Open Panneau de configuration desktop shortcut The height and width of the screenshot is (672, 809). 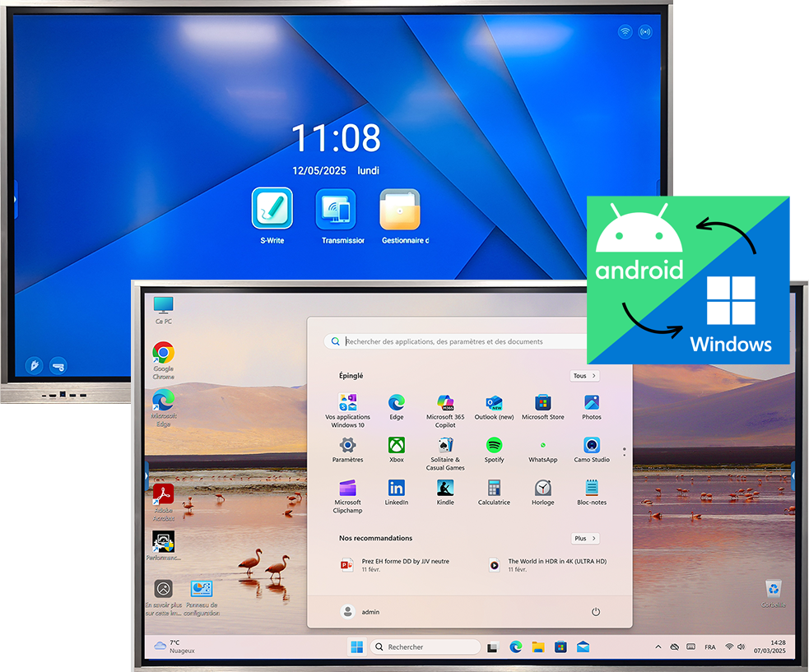click(201, 597)
